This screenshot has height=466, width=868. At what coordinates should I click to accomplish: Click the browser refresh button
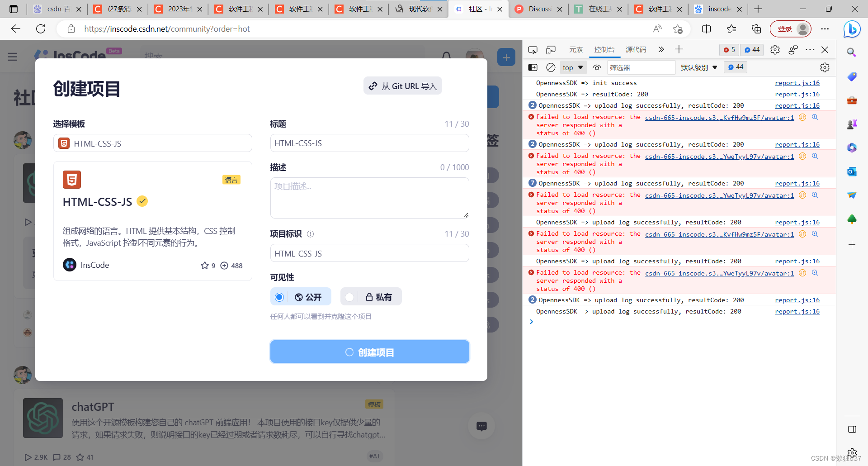pyautogui.click(x=41, y=29)
